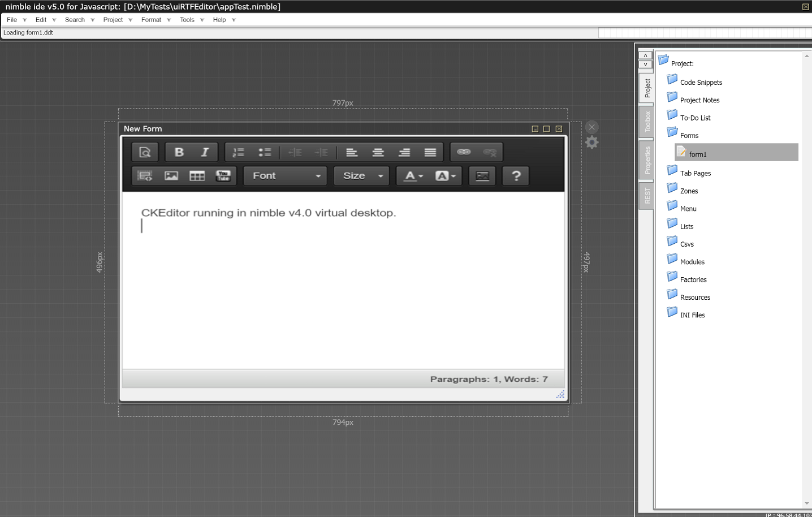Open the To-Do List folder
812x517 pixels.
[x=689, y=117]
